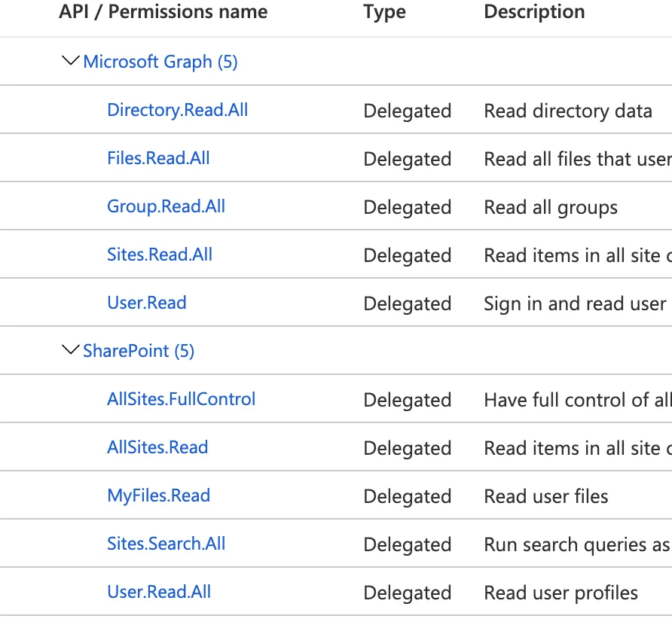Open the Microsoft Graph (5) group link
The height and width of the screenshot is (631, 672).
tap(160, 62)
